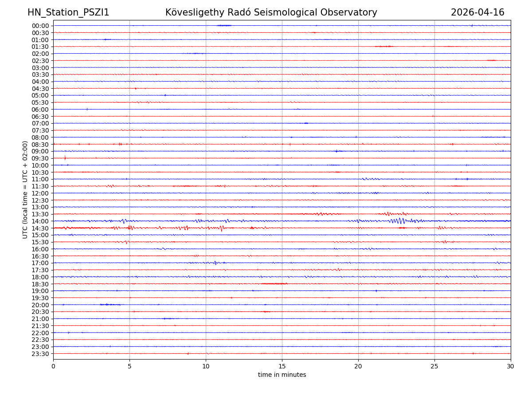532x399 pixels.
Task: Click the 08:30 row time label
Action: (x=40, y=145)
